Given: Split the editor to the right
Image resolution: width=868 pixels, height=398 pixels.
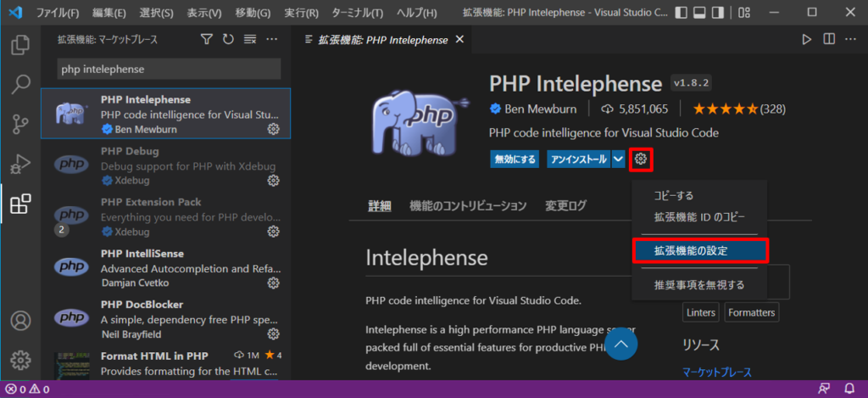Looking at the screenshot, I should (829, 39).
